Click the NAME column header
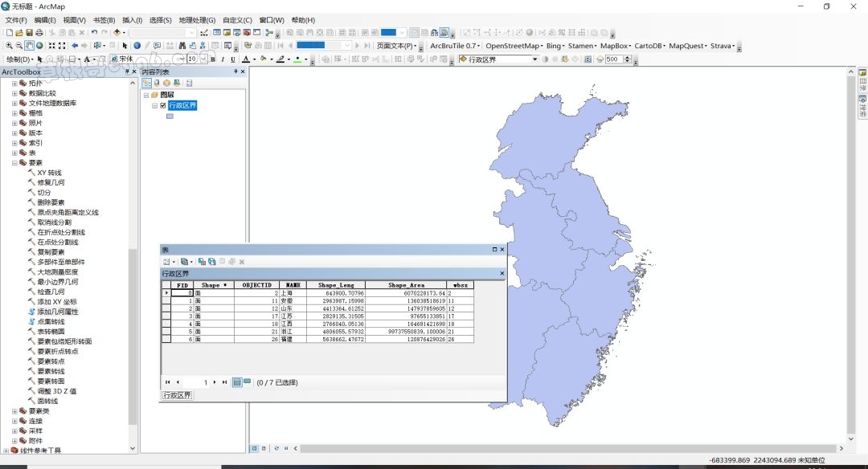Image resolution: width=868 pixels, height=469 pixels. pos(293,285)
